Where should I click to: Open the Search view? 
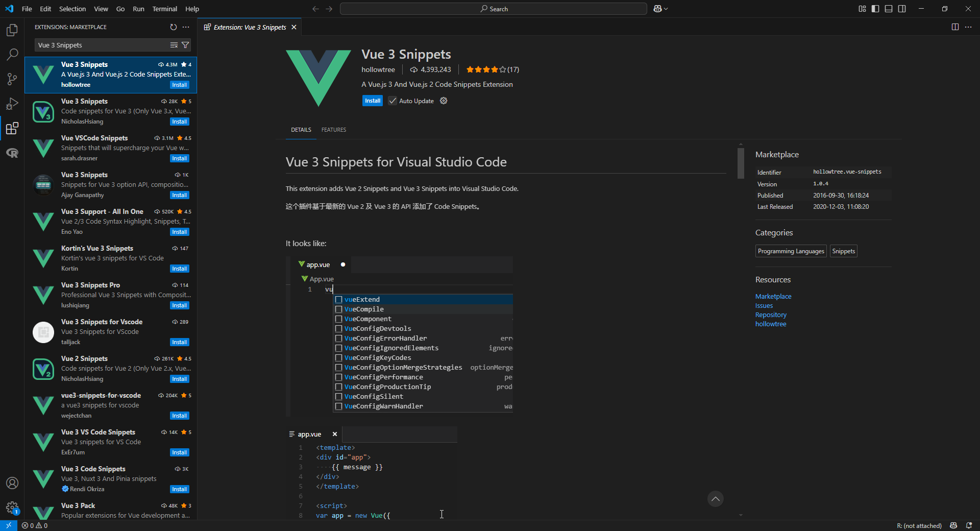(x=12, y=55)
